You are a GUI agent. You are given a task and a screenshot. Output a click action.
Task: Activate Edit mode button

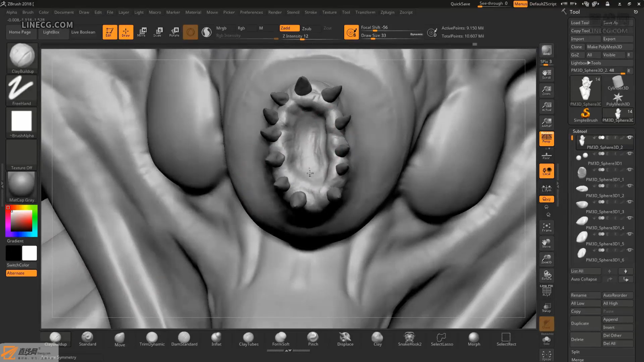click(x=110, y=32)
